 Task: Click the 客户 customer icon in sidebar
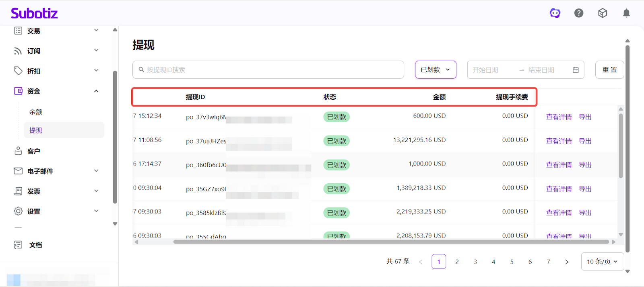(18, 151)
